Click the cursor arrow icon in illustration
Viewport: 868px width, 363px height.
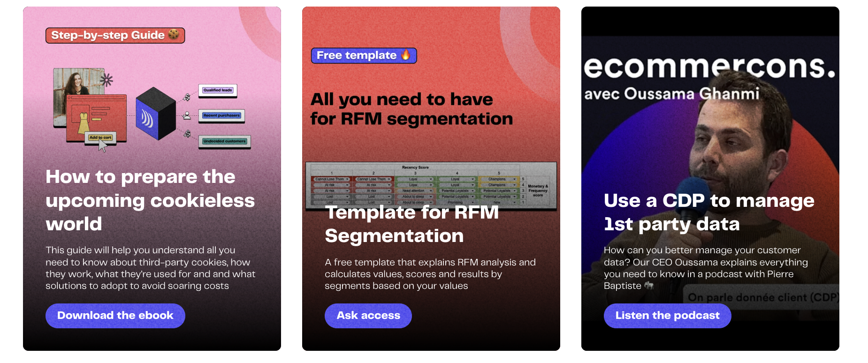[103, 145]
